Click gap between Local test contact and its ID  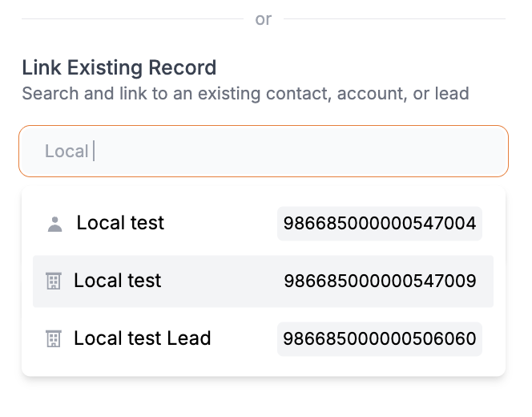pyautogui.click(x=220, y=224)
